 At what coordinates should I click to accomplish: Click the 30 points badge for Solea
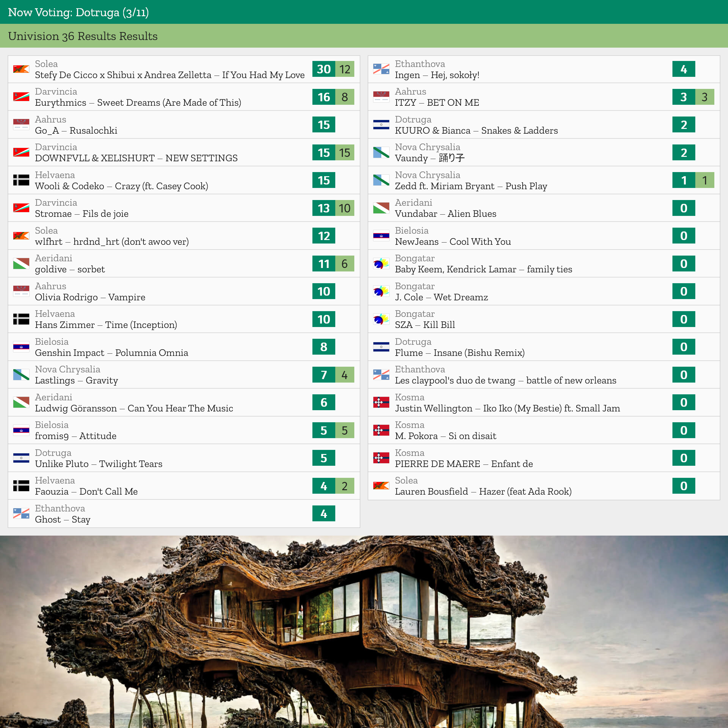point(323,69)
